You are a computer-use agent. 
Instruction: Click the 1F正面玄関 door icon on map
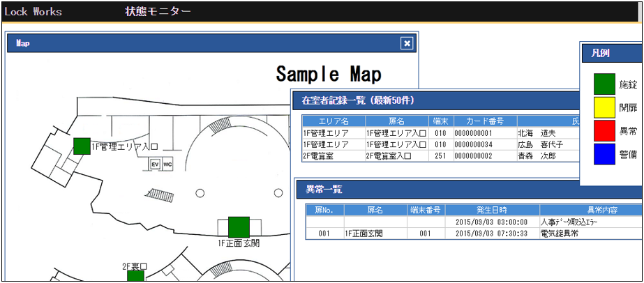click(239, 227)
